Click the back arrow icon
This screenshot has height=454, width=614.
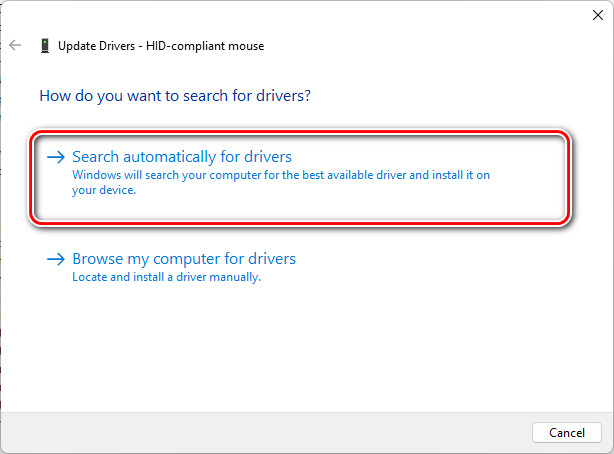pyautogui.click(x=15, y=45)
